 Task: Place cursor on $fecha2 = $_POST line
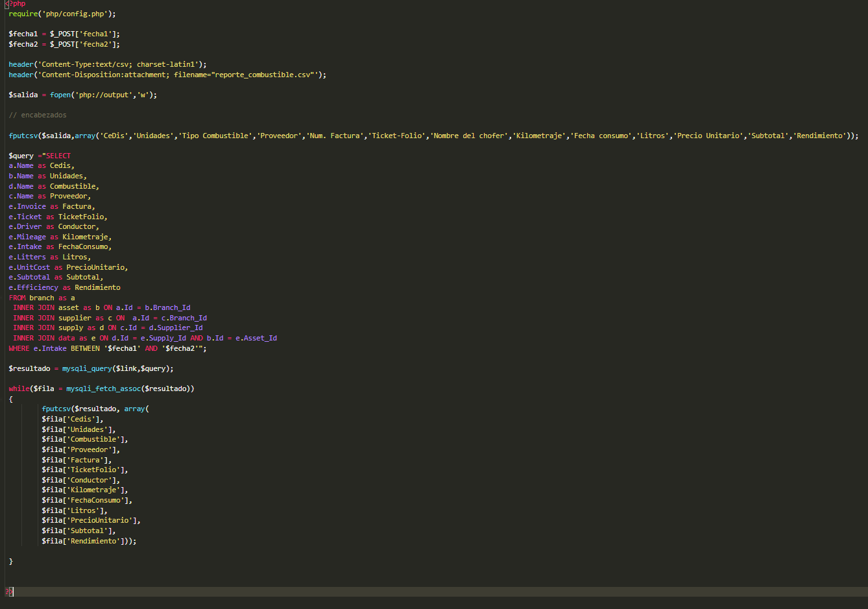(x=64, y=44)
